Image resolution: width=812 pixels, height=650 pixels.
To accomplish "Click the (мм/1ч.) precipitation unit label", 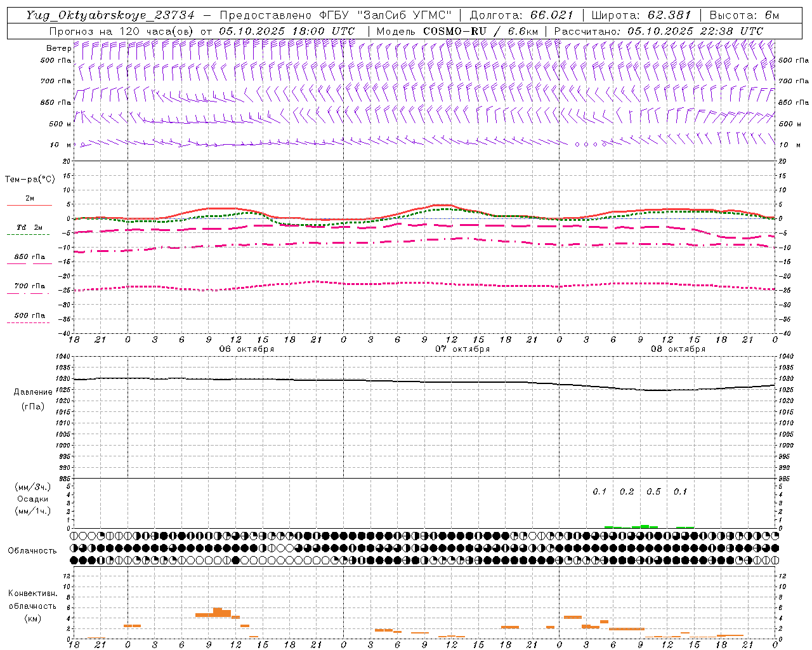I will (32, 510).
